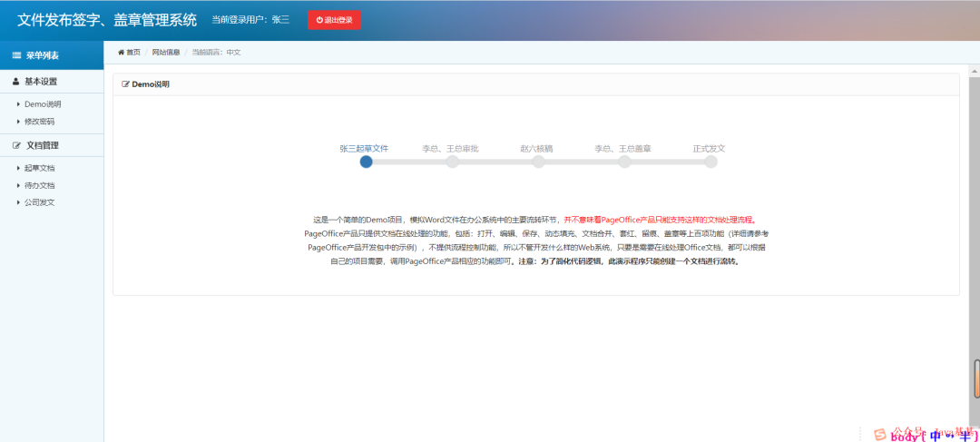The width and height of the screenshot is (980, 442).
Task: Expand the 文档管理 menu section
Action: click(52, 145)
